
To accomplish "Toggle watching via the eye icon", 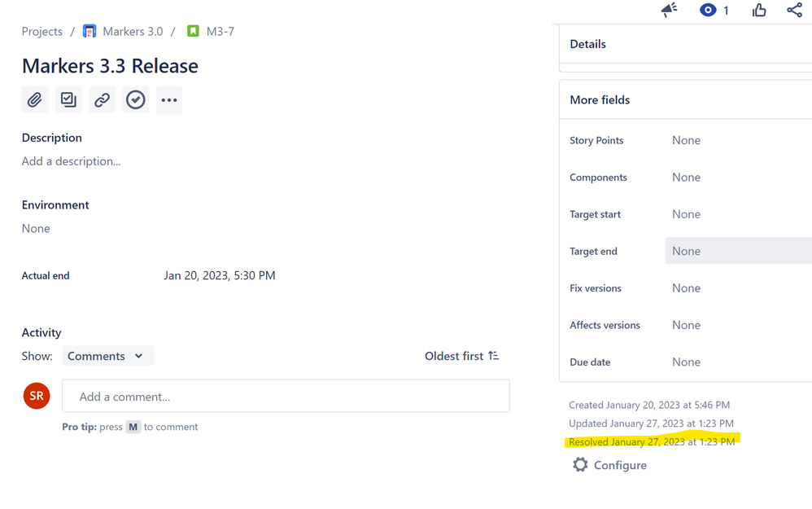I will point(705,10).
